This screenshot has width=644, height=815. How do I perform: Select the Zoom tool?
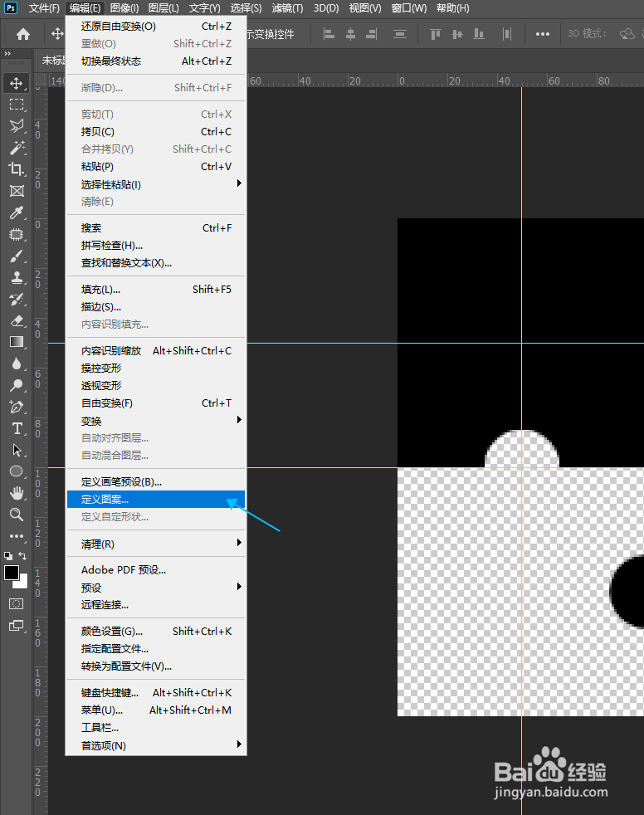pyautogui.click(x=17, y=515)
